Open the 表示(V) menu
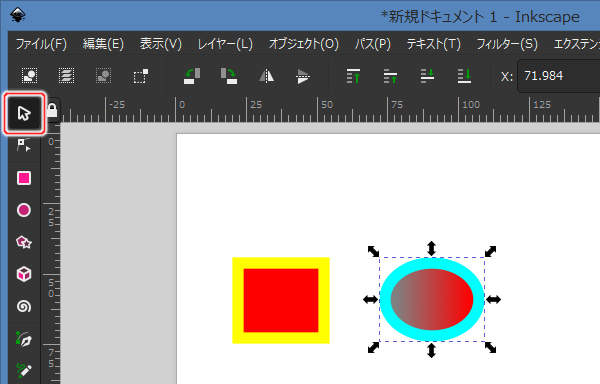 [x=160, y=44]
